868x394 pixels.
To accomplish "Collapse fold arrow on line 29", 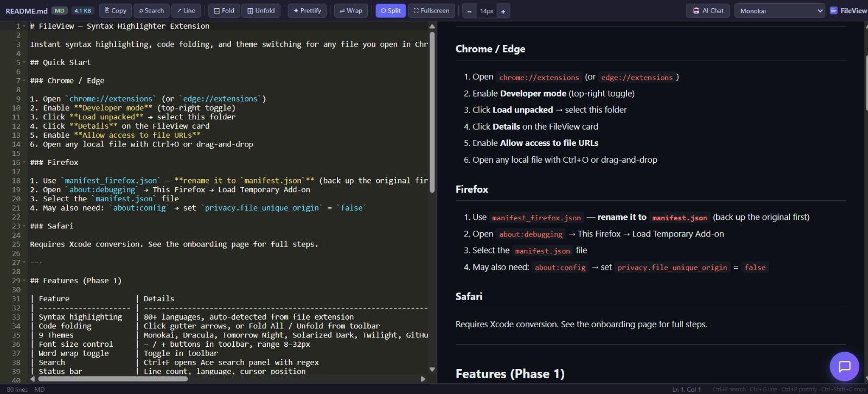I will point(24,281).
